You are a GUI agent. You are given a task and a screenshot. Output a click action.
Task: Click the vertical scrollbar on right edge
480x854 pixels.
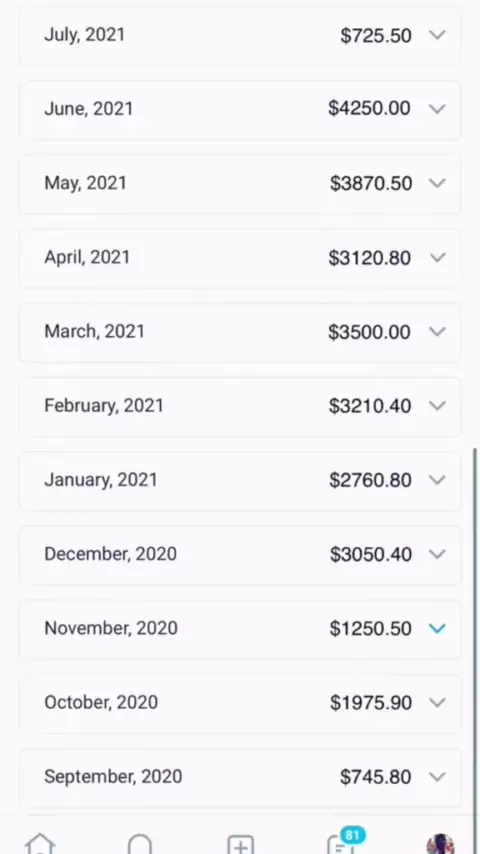click(x=475, y=629)
